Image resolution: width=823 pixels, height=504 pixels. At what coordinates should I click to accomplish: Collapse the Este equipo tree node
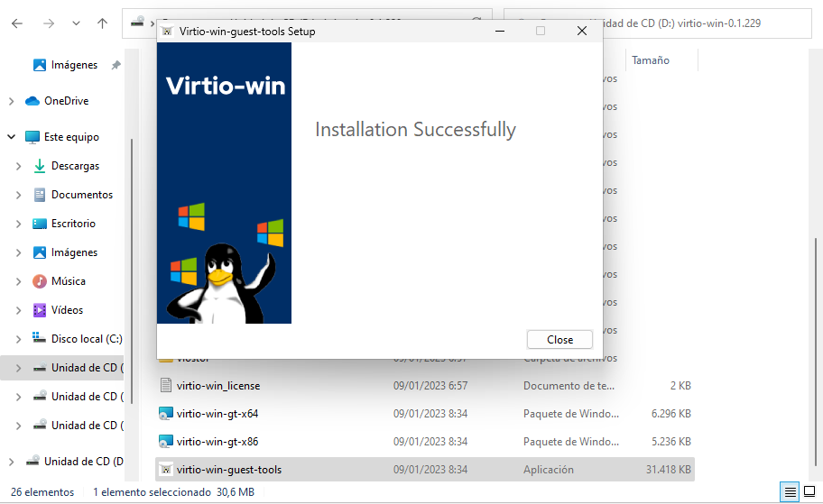[11, 137]
